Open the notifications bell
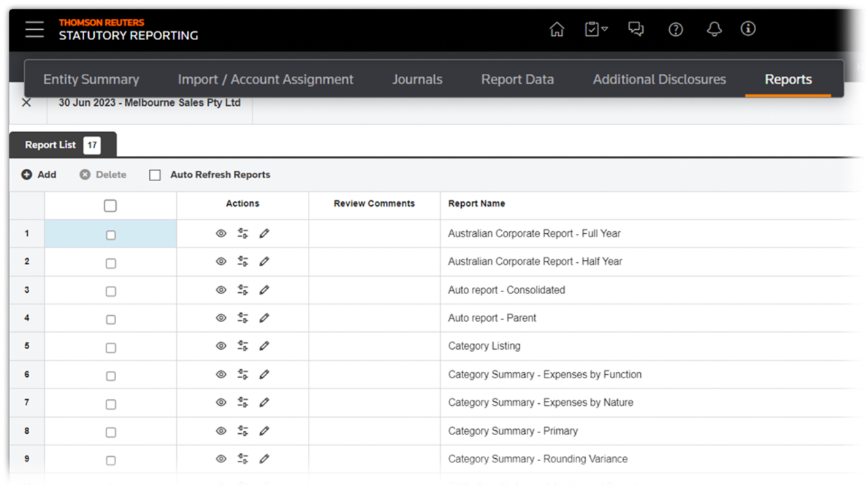868x488 pixels. [x=714, y=29]
